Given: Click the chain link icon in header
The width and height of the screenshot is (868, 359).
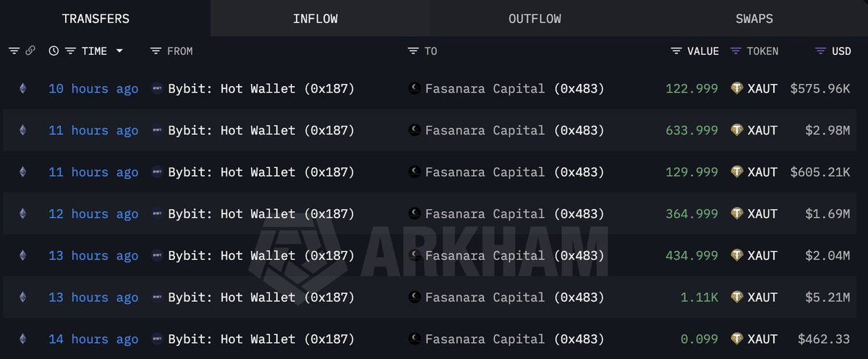Looking at the screenshot, I should pyautogui.click(x=30, y=51).
